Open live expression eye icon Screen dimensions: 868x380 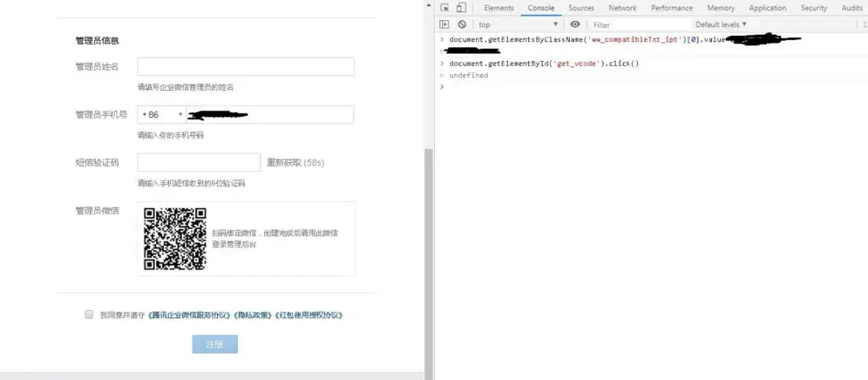coord(575,24)
